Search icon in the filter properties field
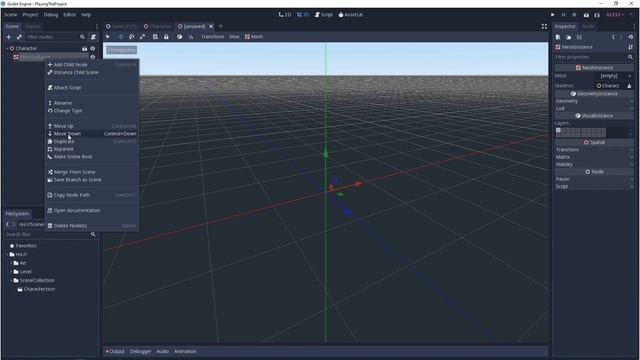The height and width of the screenshot is (360, 640). pos(631,57)
